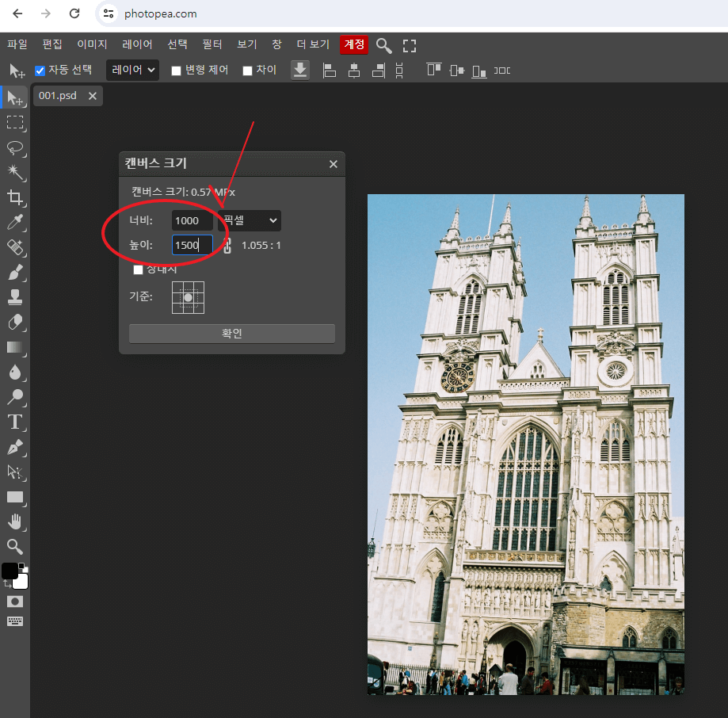728x718 pixels.
Task: Align horizontal centers button
Action: tap(354, 71)
